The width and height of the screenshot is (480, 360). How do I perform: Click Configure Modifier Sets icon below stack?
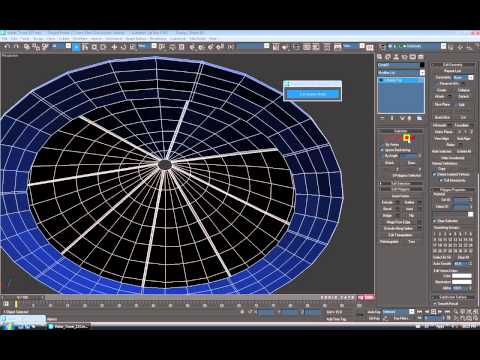coord(419,118)
